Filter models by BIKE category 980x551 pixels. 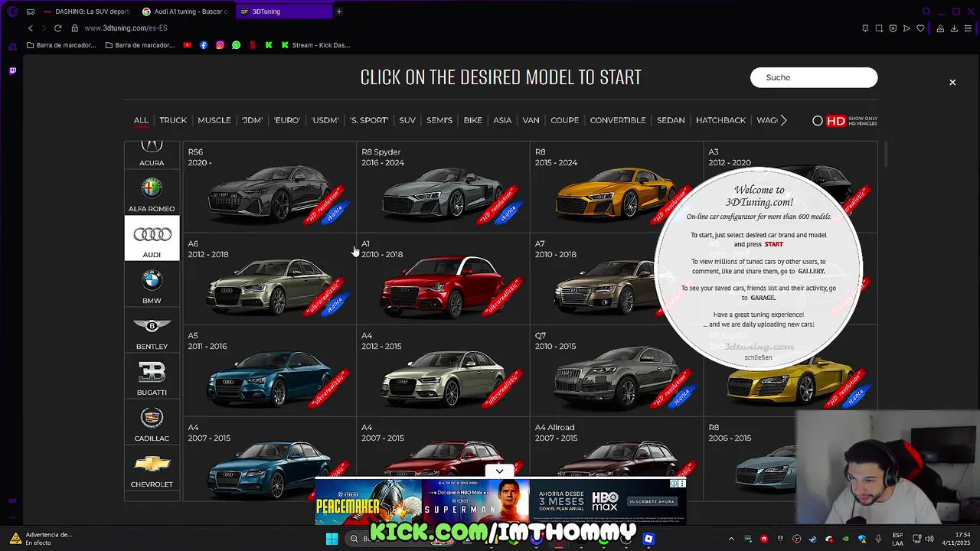[x=473, y=120]
